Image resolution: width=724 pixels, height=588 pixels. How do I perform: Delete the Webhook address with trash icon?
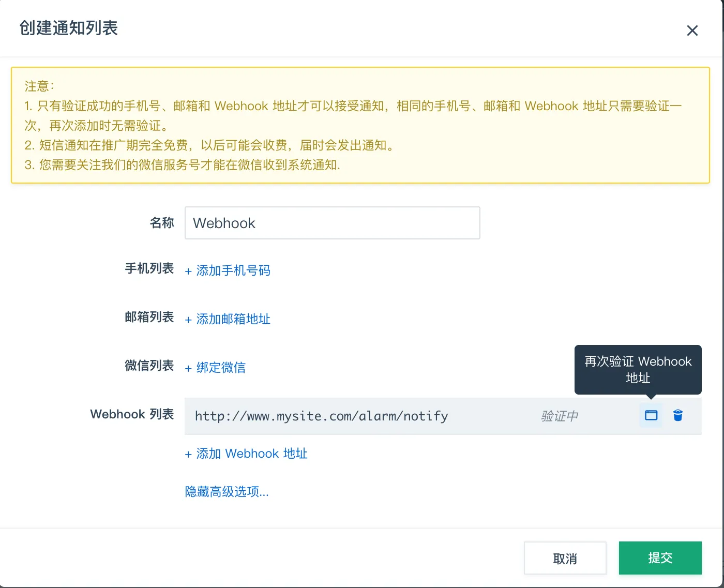pyautogui.click(x=677, y=415)
